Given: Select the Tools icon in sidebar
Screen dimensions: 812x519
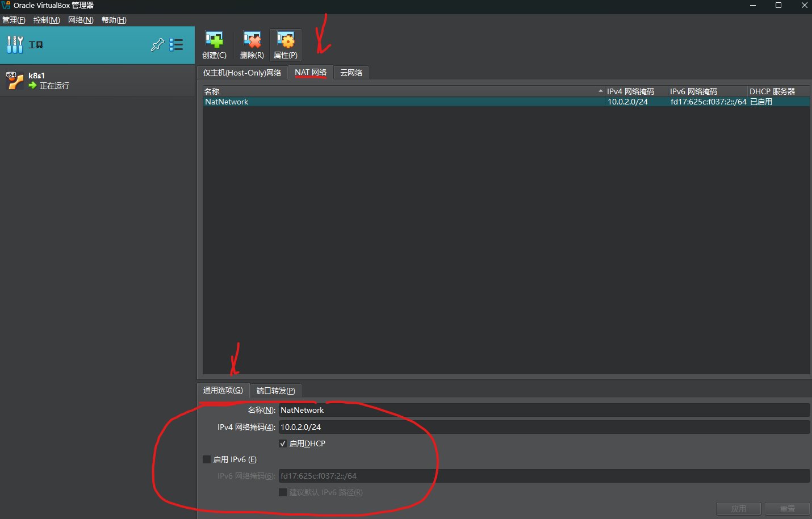Looking at the screenshot, I should 15,45.
